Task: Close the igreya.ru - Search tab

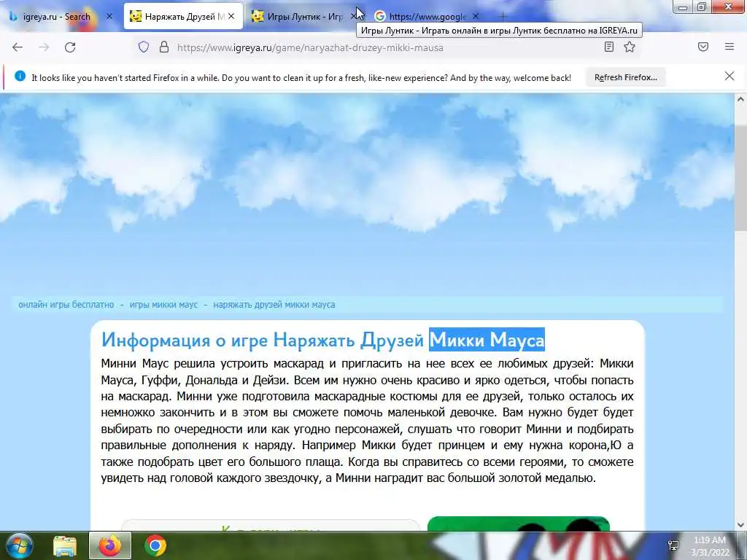Action: point(109,16)
